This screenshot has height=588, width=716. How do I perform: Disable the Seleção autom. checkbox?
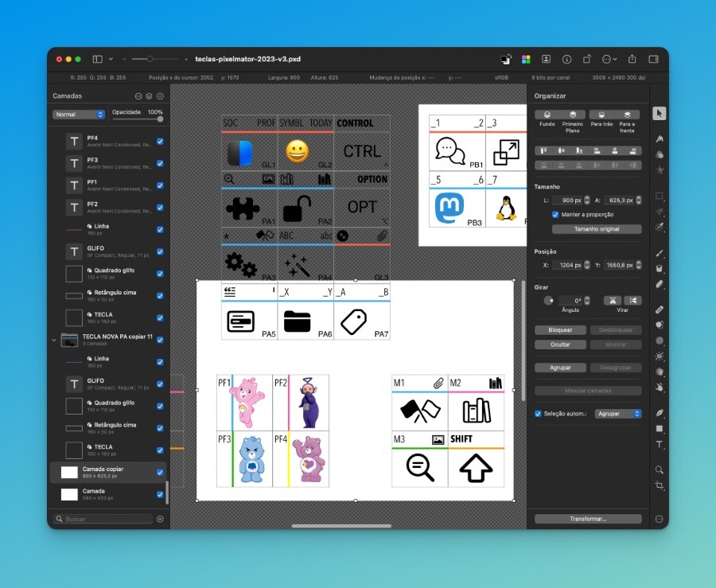(538, 413)
